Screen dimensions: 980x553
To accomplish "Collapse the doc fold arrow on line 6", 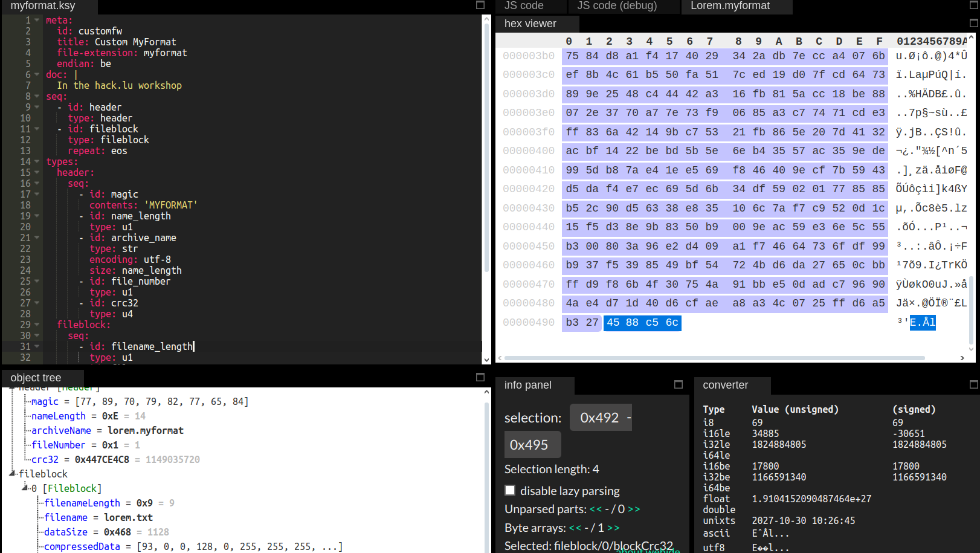I will pos(37,74).
